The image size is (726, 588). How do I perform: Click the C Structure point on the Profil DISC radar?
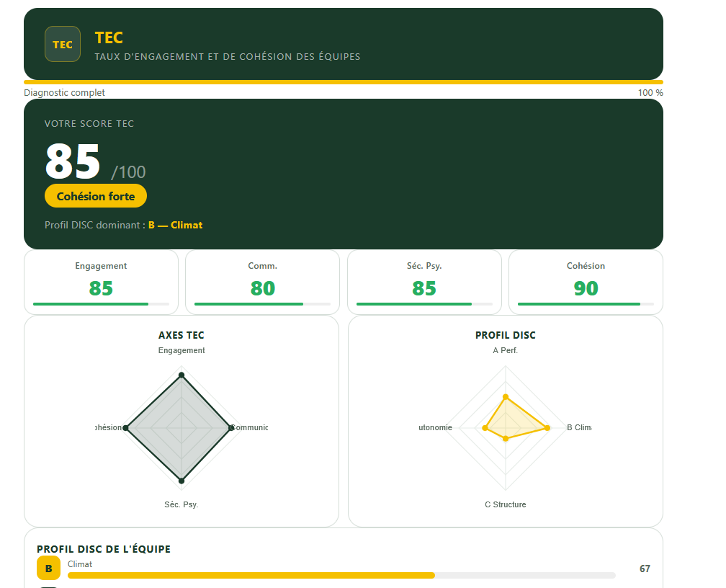pyautogui.click(x=506, y=438)
